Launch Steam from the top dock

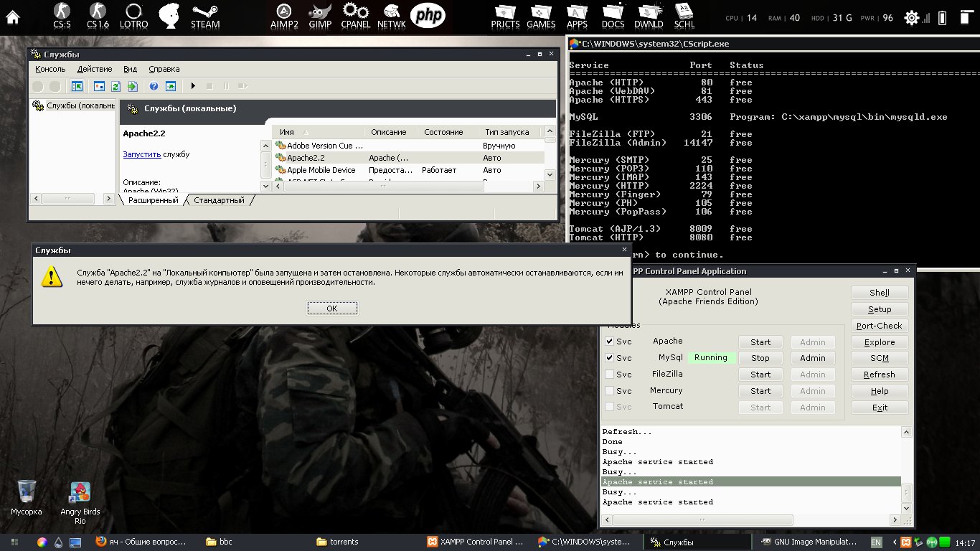tap(205, 14)
